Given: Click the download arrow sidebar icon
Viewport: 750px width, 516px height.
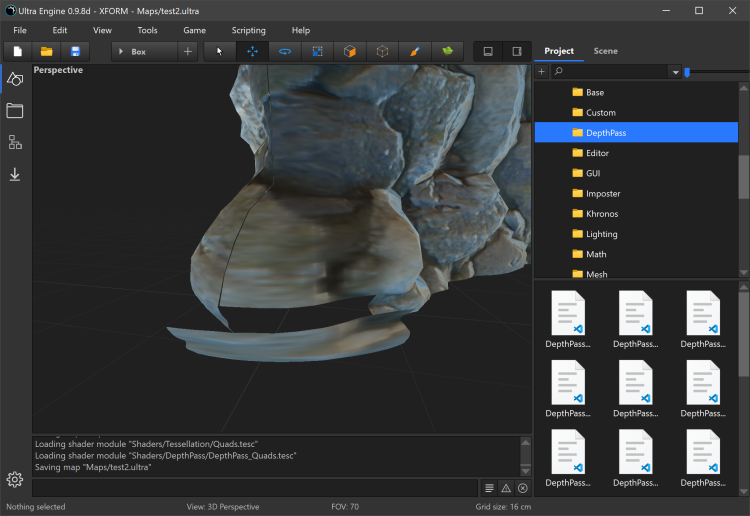Looking at the screenshot, I should click(15, 174).
